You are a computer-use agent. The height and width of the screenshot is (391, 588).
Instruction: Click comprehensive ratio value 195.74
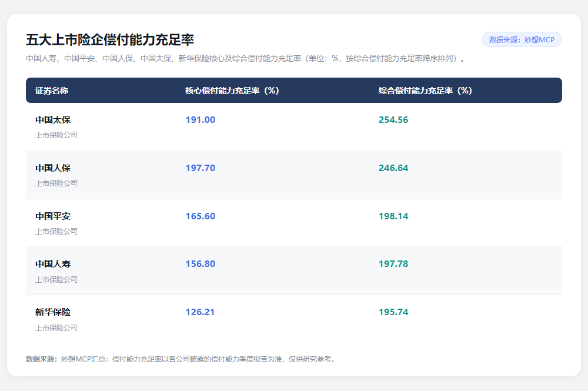(x=393, y=312)
